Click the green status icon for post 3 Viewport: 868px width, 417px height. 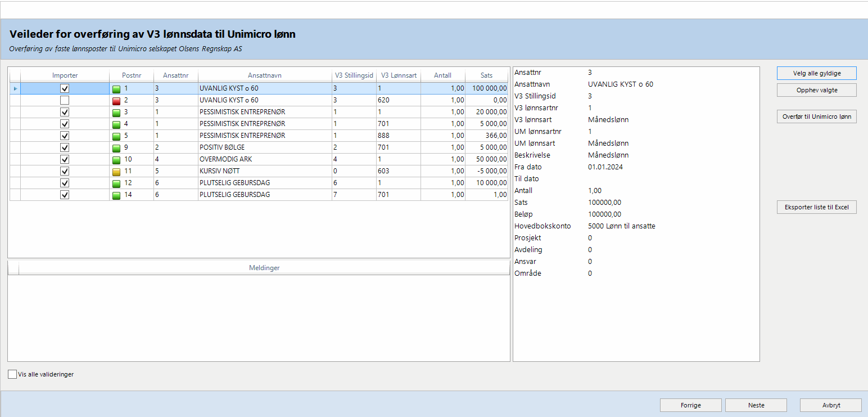(116, 113)
